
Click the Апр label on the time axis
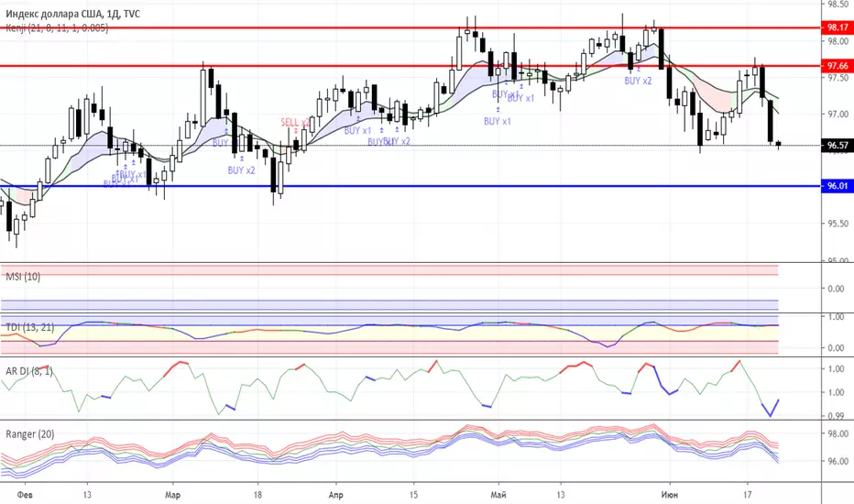tap(336, 495)
